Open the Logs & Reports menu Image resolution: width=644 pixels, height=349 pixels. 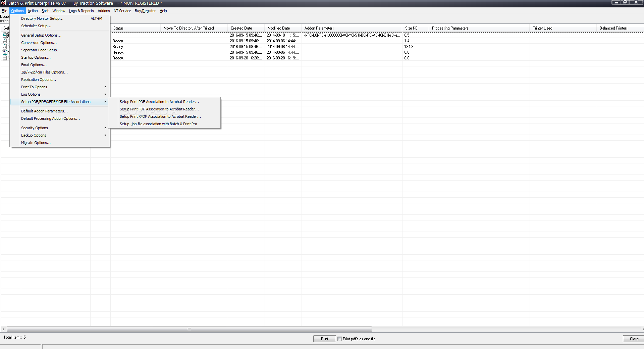(x=82, y=11)
